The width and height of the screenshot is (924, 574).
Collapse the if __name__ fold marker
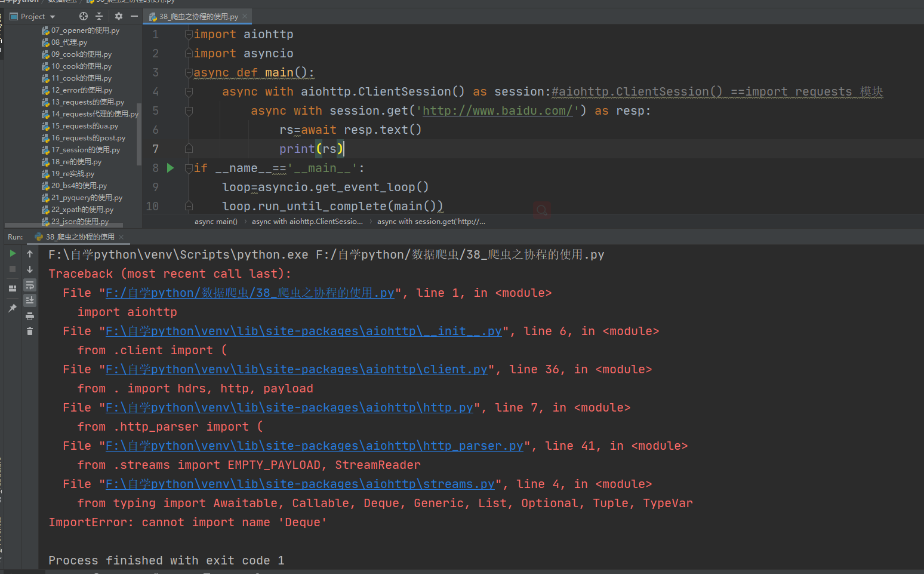(189, 168)
